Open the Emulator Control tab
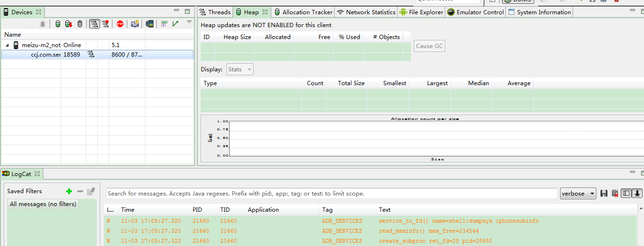 click(475, 12)
